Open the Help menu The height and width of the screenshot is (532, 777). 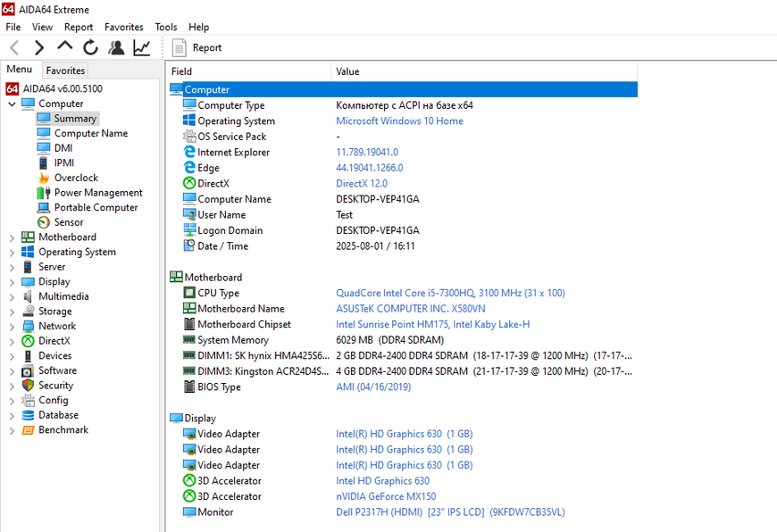tap(198, 27)
